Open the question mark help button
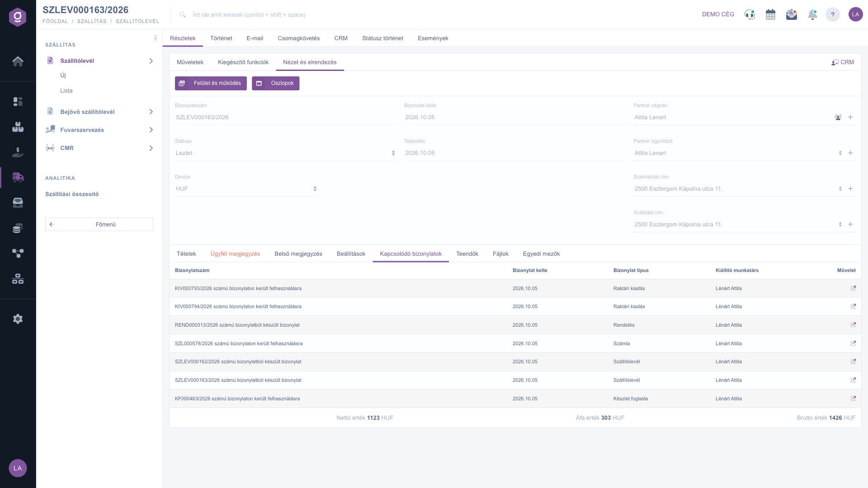 833,14
